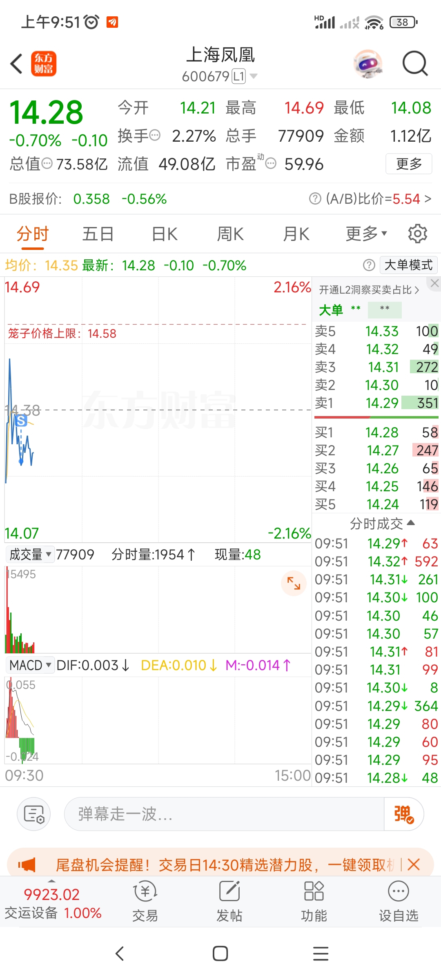Focus the 弹幕走一波 input field
This screenshot has width=441, height=980.
[x=224, y=814]
